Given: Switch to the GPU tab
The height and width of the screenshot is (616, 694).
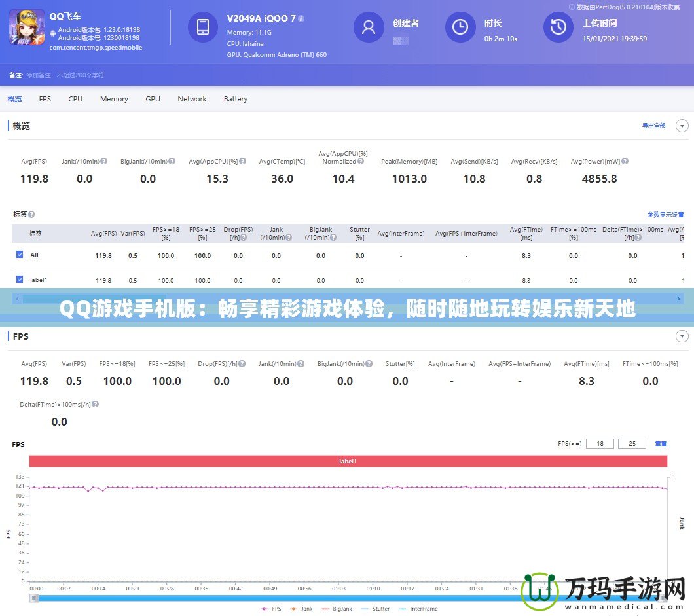Looking at the screenshot, I should click(153, 99).
